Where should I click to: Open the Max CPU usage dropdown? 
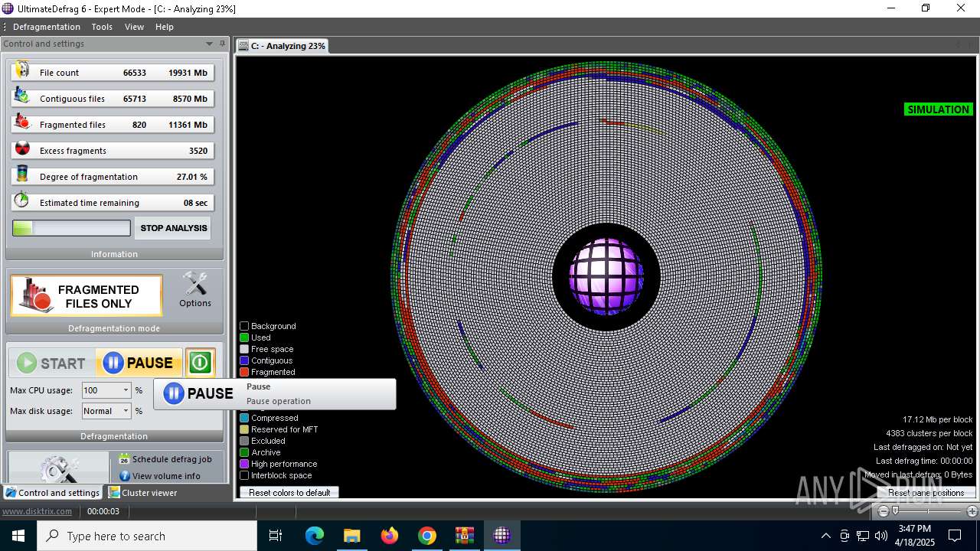[x=126, y=390]
